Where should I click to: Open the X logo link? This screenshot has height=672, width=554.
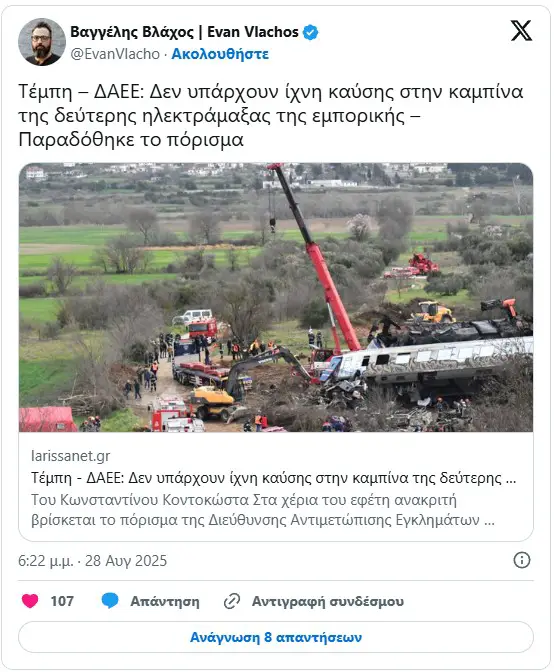point(521,31)
